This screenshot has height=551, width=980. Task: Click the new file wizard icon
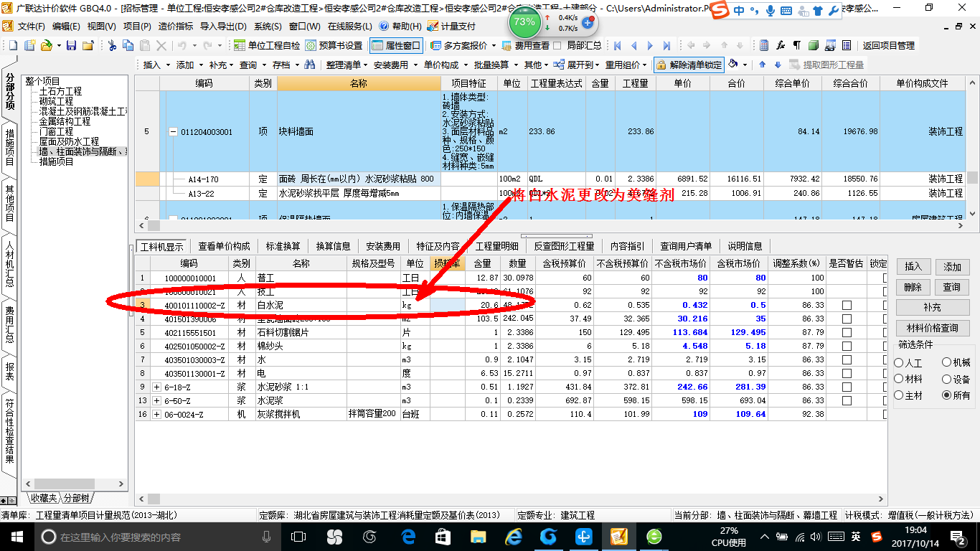[x=30, y=45]
